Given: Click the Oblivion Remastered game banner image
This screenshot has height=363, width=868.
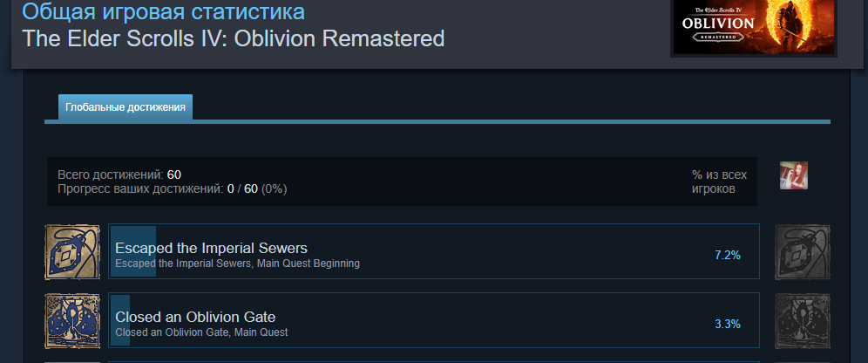Looking at the screenshot, I should pos(754,27).
